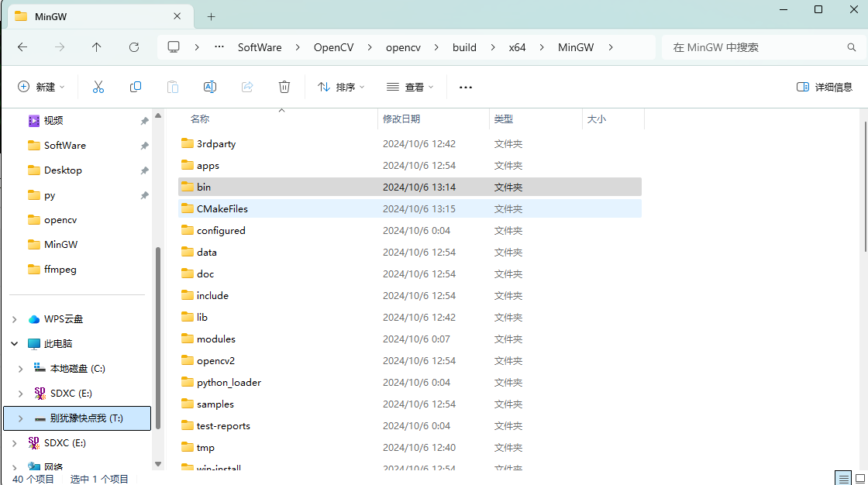Open the more options ellipsis menu
Screen dimensions: 868x485
click(x=466, y=88)
